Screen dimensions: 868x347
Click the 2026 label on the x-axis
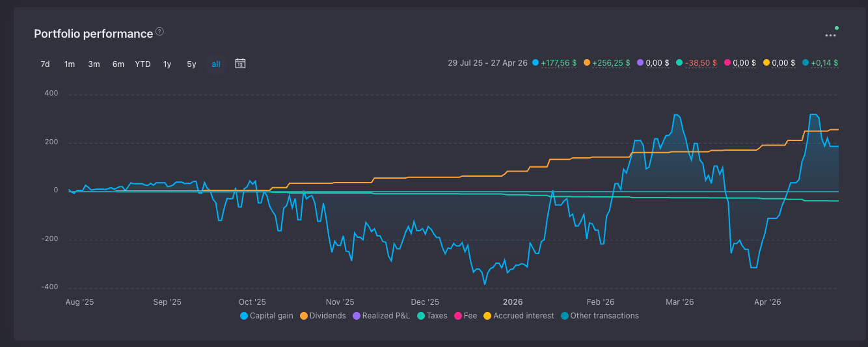pos(513,302)
